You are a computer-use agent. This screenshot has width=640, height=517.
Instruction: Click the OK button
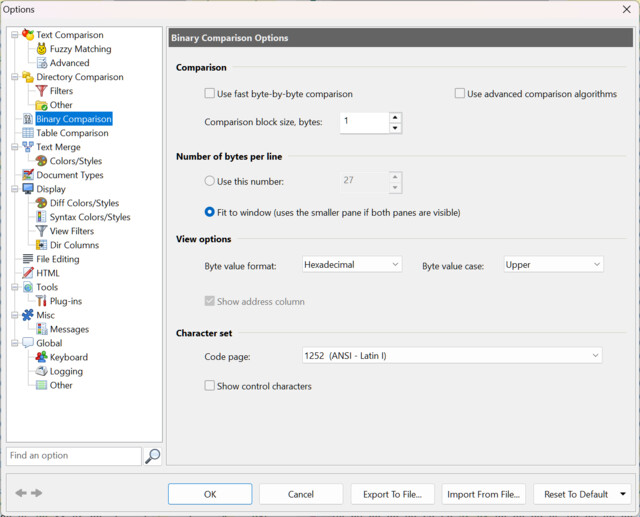[x=210, y=494]
